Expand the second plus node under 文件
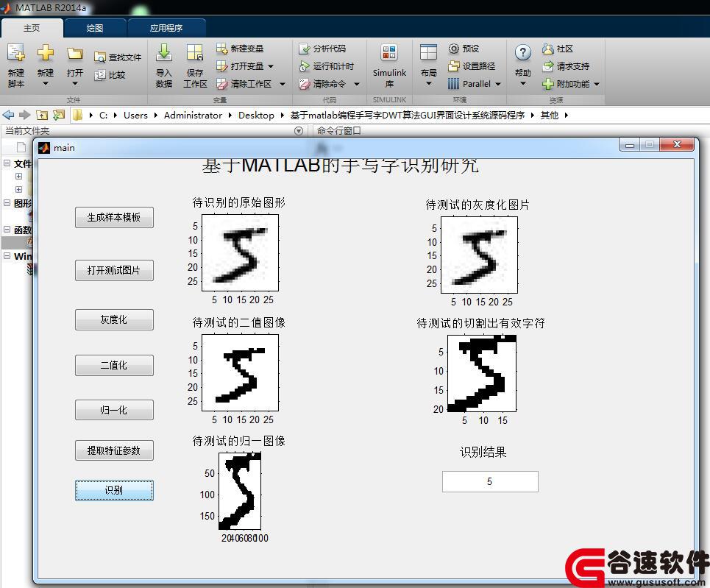Image resolution: width=710 pixels, height=588 pixels. (18, 189)
